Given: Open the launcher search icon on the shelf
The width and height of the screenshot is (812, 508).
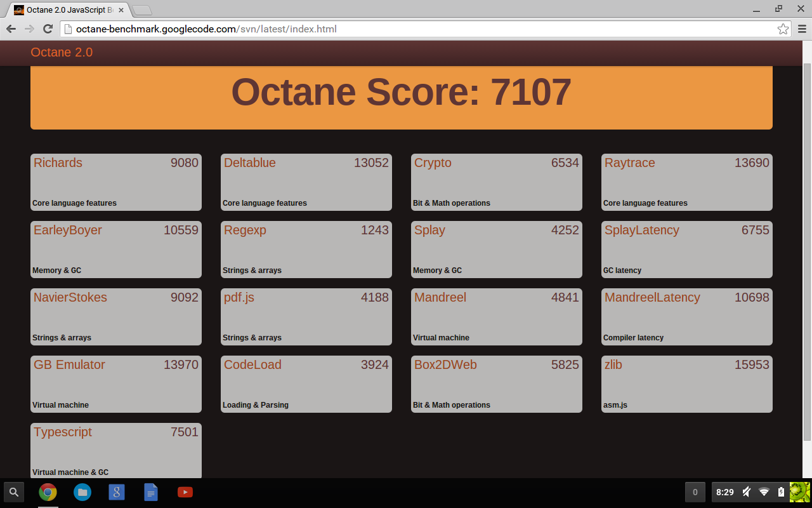Looking at the screenshot, I should 14,492.
